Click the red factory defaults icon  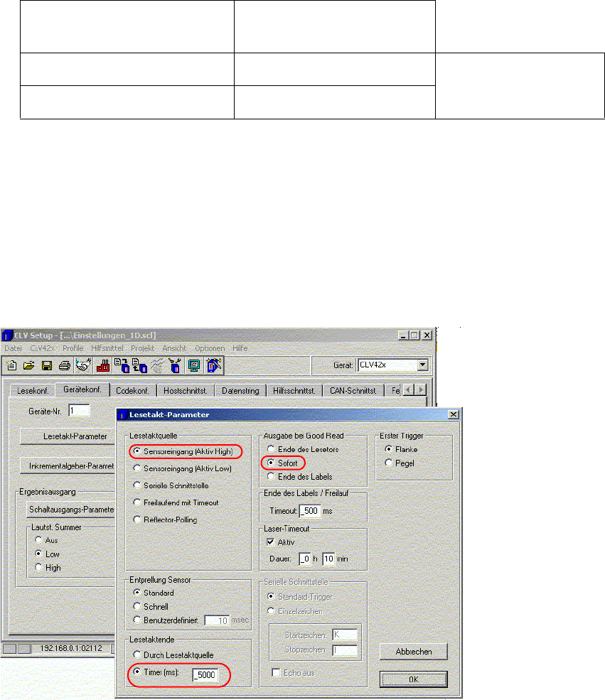click(x=103, y=365)
